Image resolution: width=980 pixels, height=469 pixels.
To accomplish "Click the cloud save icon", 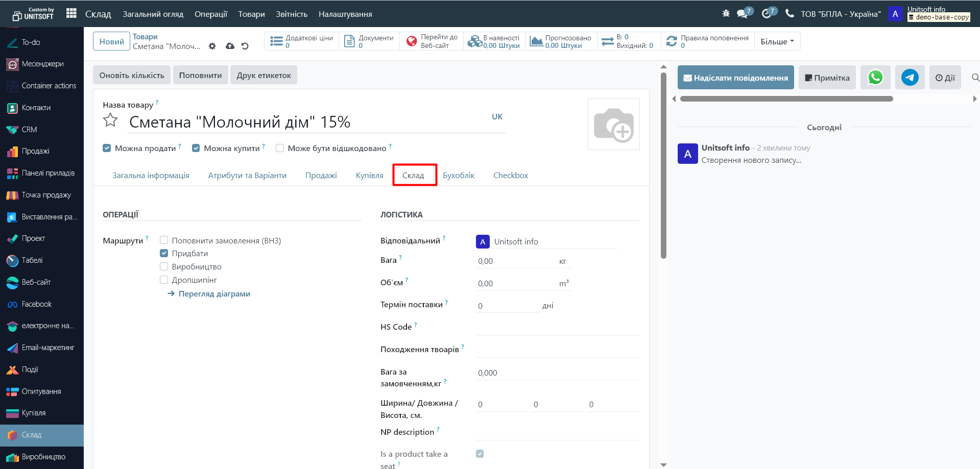I will [230, 46].
